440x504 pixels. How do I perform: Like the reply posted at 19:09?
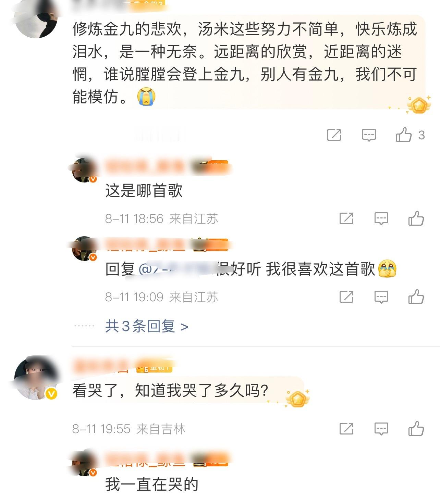point(416,297)
